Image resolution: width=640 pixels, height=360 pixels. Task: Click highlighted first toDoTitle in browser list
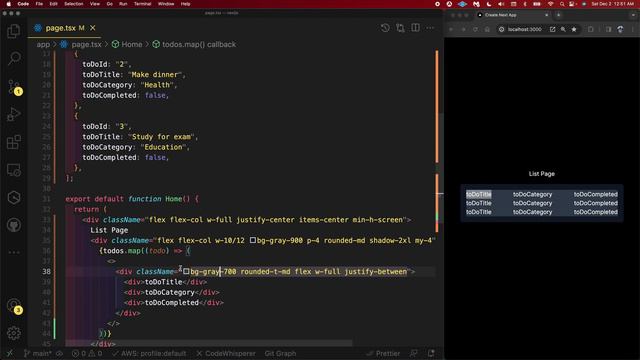[x=479, y=194]
